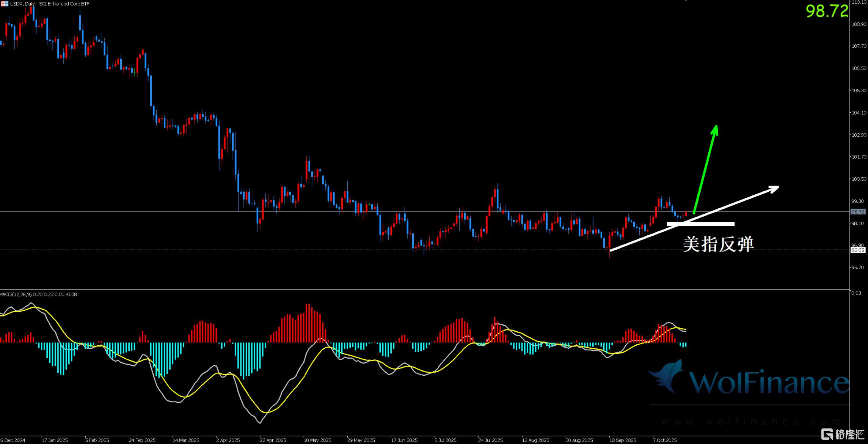
Task: Click the 18 Sep 2025 date marker
Action: coord(622,440)
